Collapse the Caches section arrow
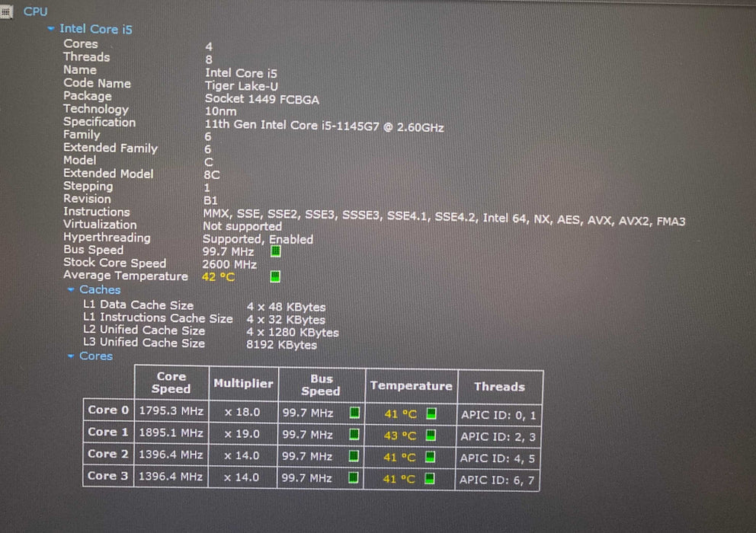This screenshot has height=533, width=756. click(70, 289)
